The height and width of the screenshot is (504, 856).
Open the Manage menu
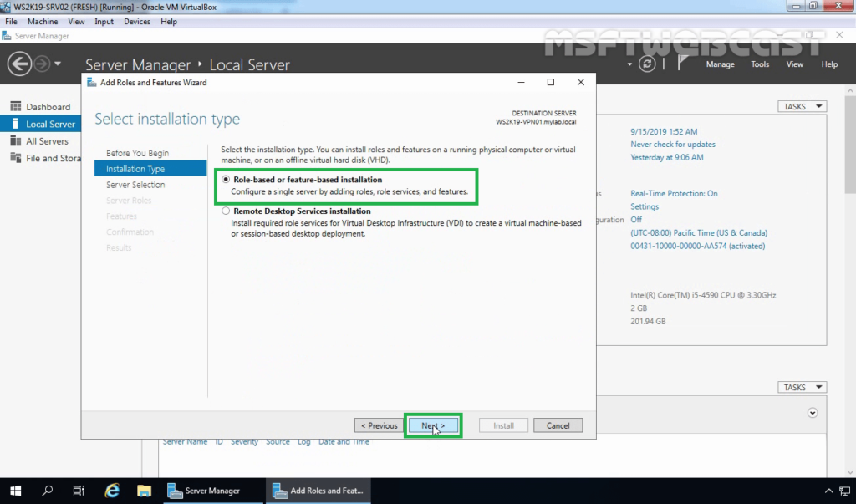pyautogui.click(x=720, y=64)
